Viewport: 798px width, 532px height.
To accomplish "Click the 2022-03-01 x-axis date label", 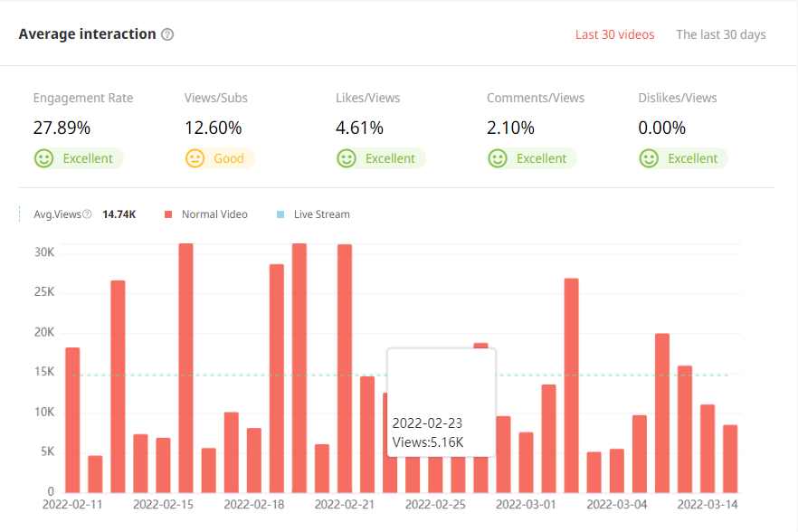I will (526, 503).
